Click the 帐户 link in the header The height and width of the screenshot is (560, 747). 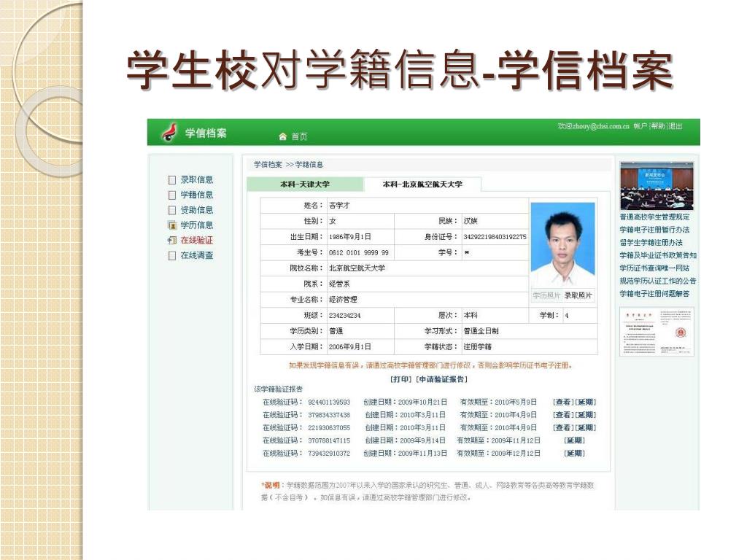coord(640,126)
